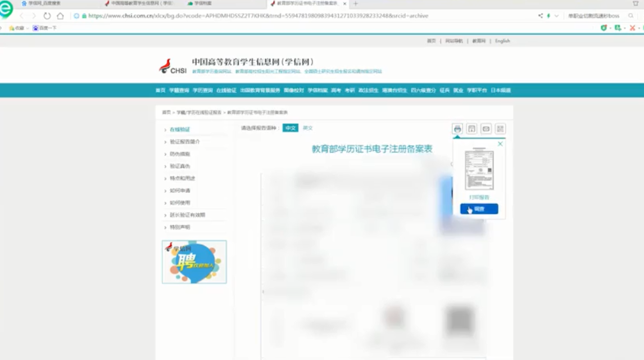The image size is (644, 360).
Task: Open 学历查询 in navigation bar
Action: (x=203, y=91)
